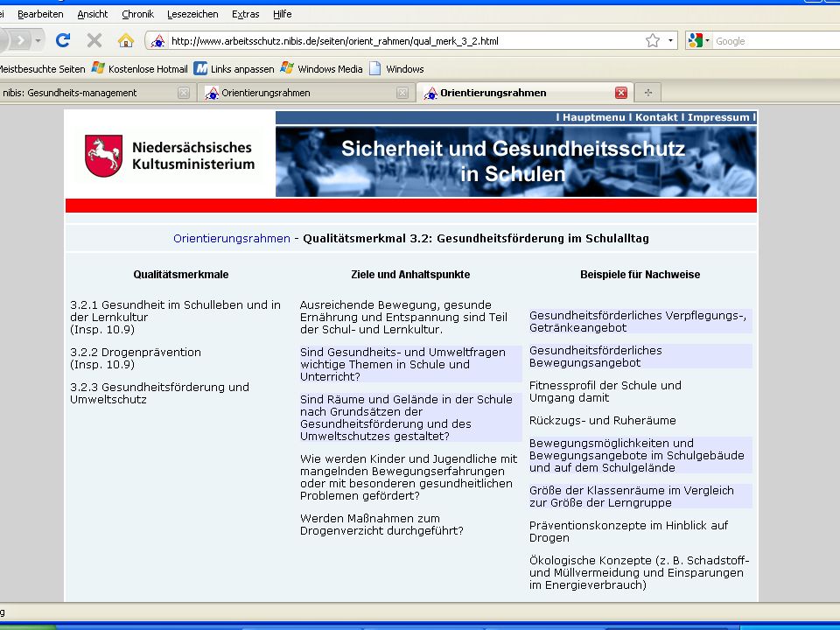Click the Beispiele für Nachweise heading
The width and height of the screenshot is (840, 630).
click(640, 274)
